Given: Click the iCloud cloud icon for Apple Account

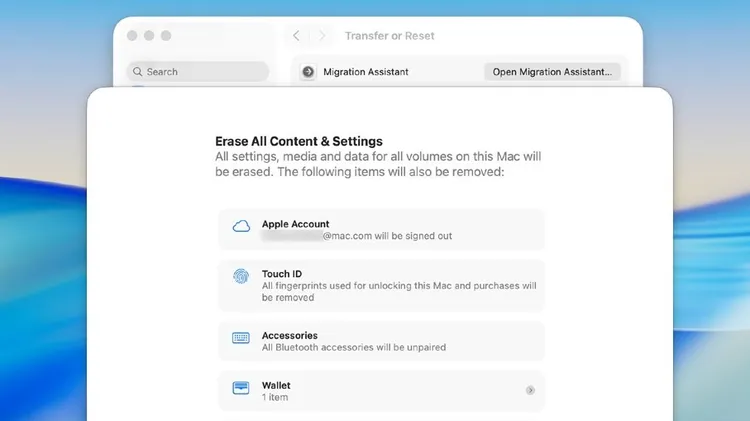Looking at the screenshot, I should tap(241, 227).
